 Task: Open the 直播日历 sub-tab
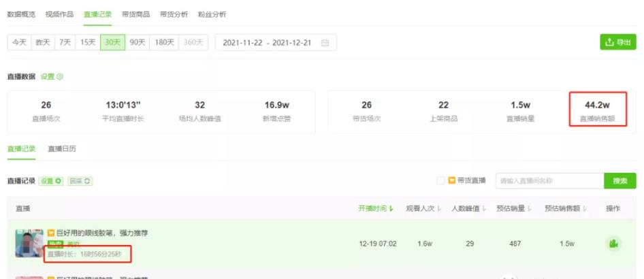pos(61,148)
